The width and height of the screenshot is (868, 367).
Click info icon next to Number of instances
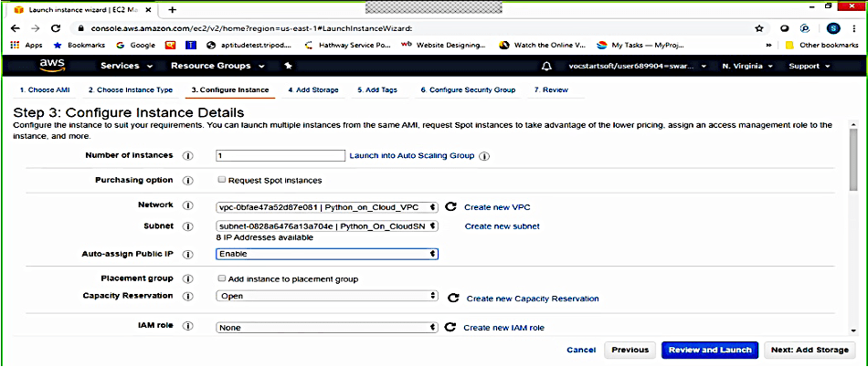coord(188,156)
